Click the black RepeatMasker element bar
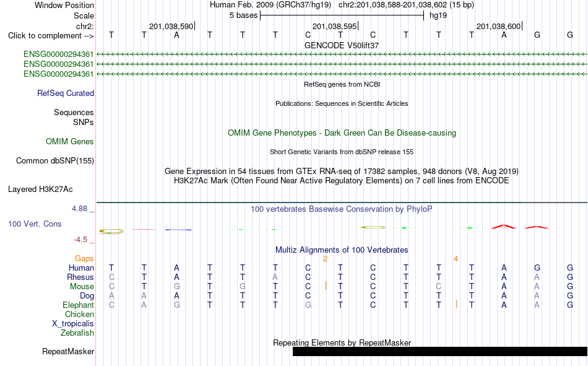 (440, 351)
